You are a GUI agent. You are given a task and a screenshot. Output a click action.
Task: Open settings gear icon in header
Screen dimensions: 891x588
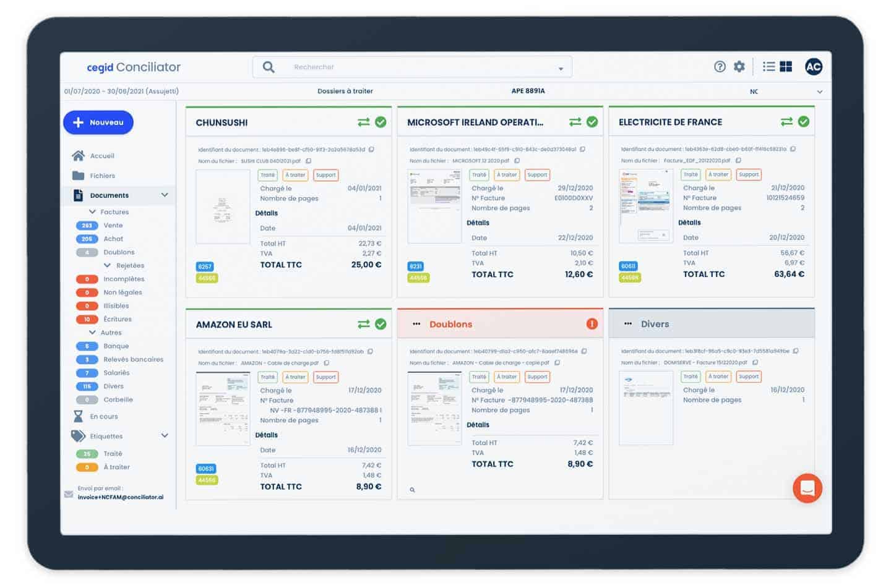click(x=739, y=67)
